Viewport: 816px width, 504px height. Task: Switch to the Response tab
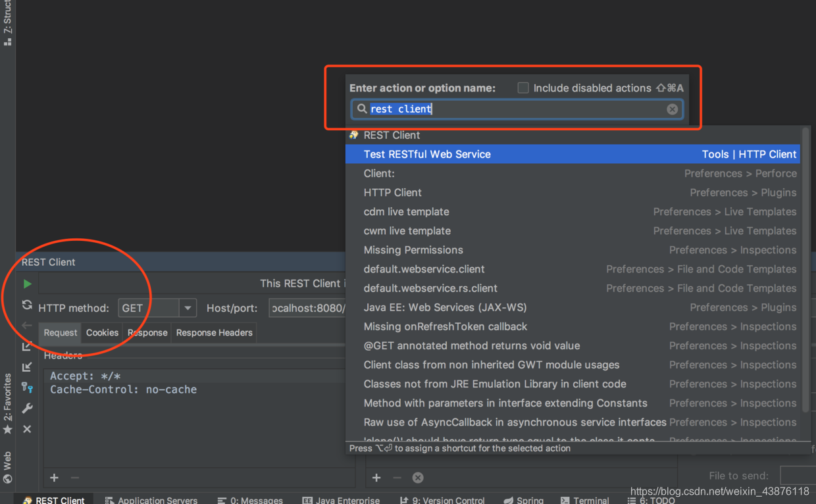coord(147,332)
